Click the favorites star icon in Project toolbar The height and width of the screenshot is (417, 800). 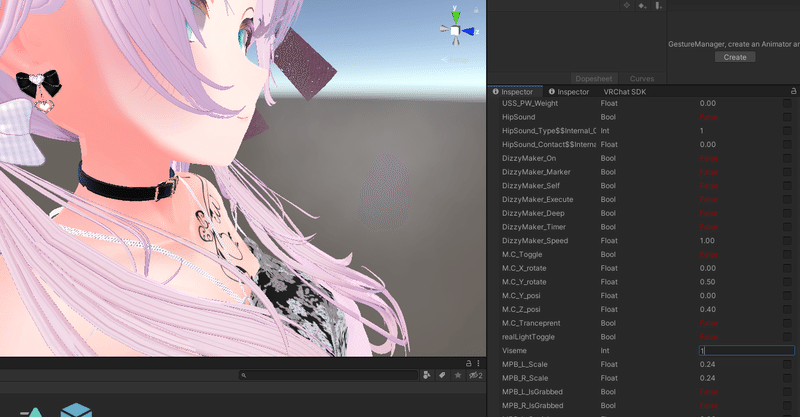(458, 375)
